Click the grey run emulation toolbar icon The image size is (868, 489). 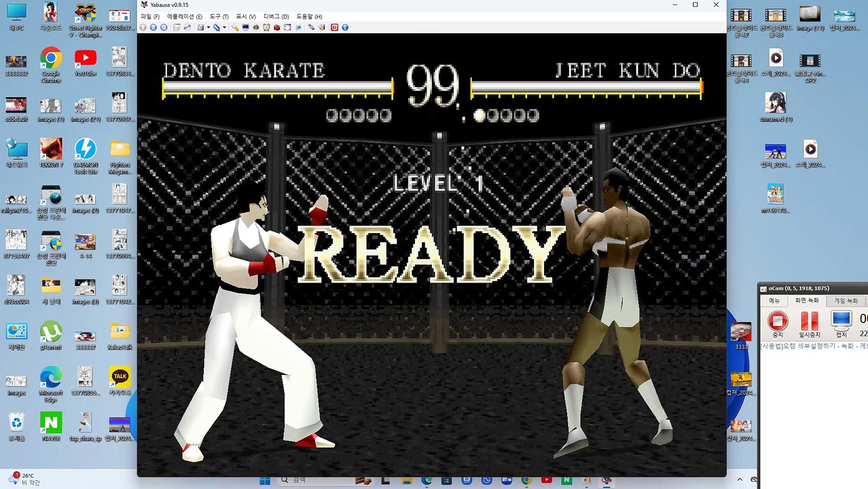(x=143, y=27)
